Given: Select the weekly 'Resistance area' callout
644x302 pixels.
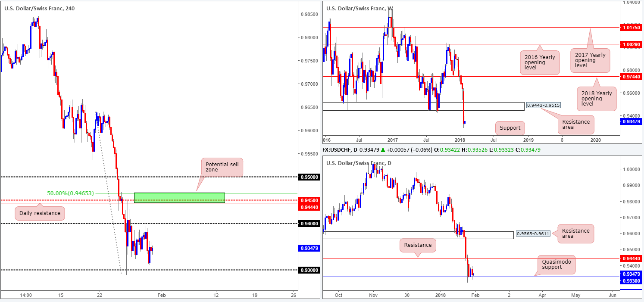Looking at the screenshot, I should 576,125.
